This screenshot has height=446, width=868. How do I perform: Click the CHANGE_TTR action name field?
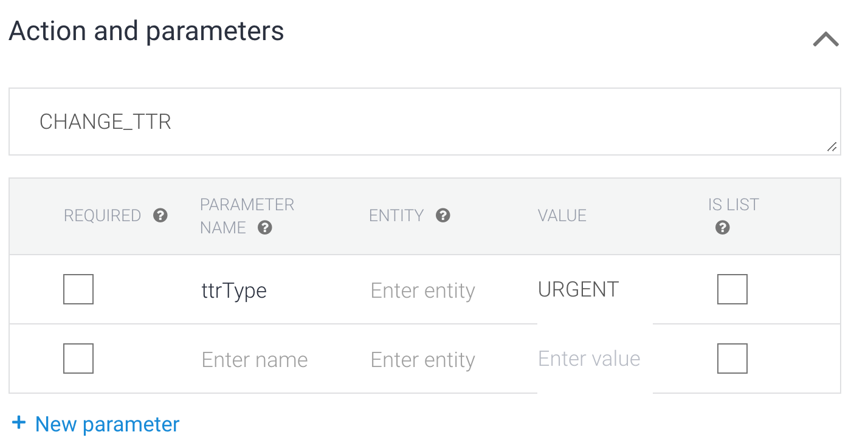click(425, 122)
